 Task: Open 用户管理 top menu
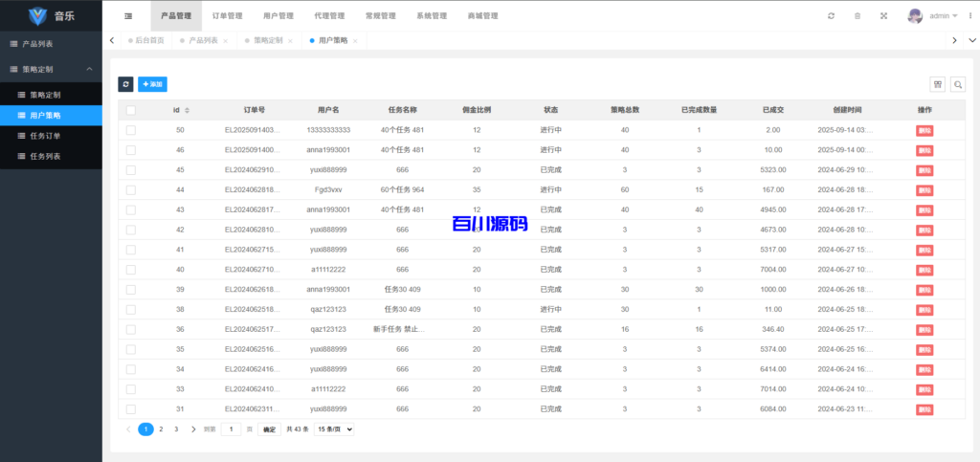coord(278,16)
